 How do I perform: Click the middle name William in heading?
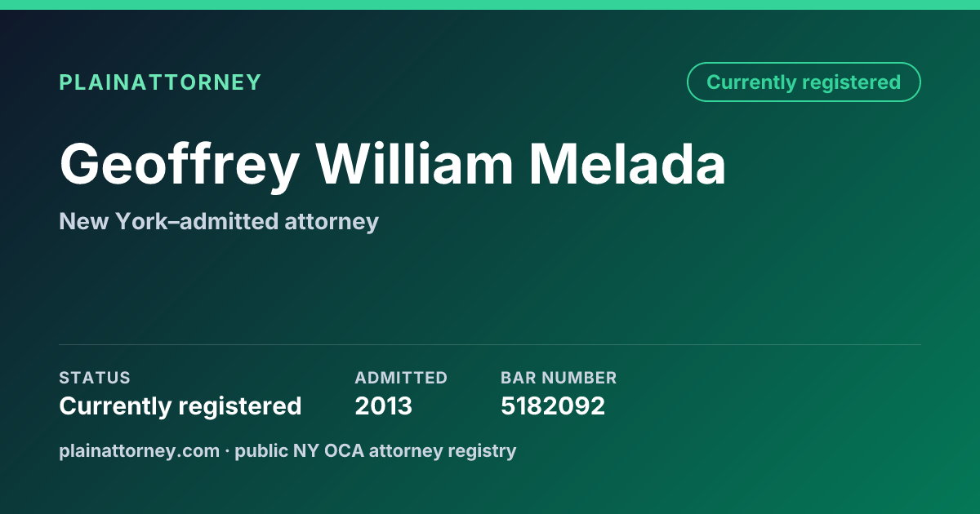415,165
